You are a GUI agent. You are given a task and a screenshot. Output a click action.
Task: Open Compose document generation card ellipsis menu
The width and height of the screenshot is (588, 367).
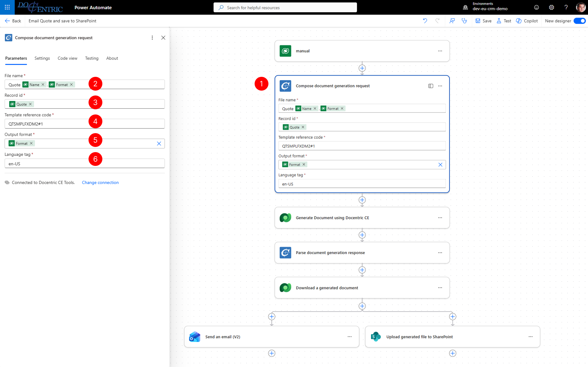click(x=440, y=86)
